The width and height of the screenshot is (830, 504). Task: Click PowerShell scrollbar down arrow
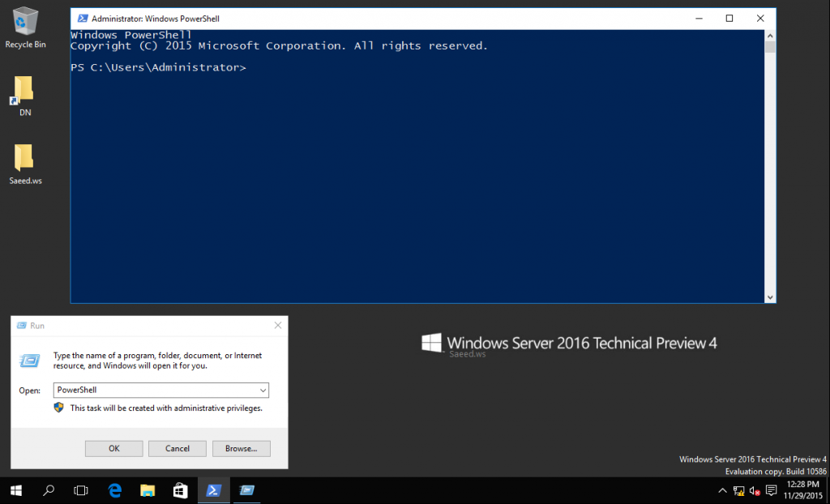point(770,297)
